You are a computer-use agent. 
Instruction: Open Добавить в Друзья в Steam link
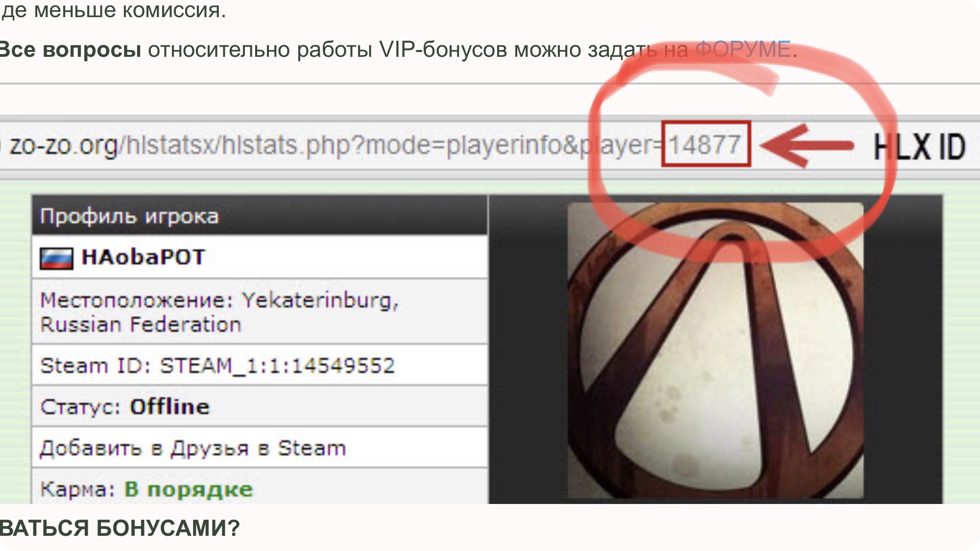[193, 448]
